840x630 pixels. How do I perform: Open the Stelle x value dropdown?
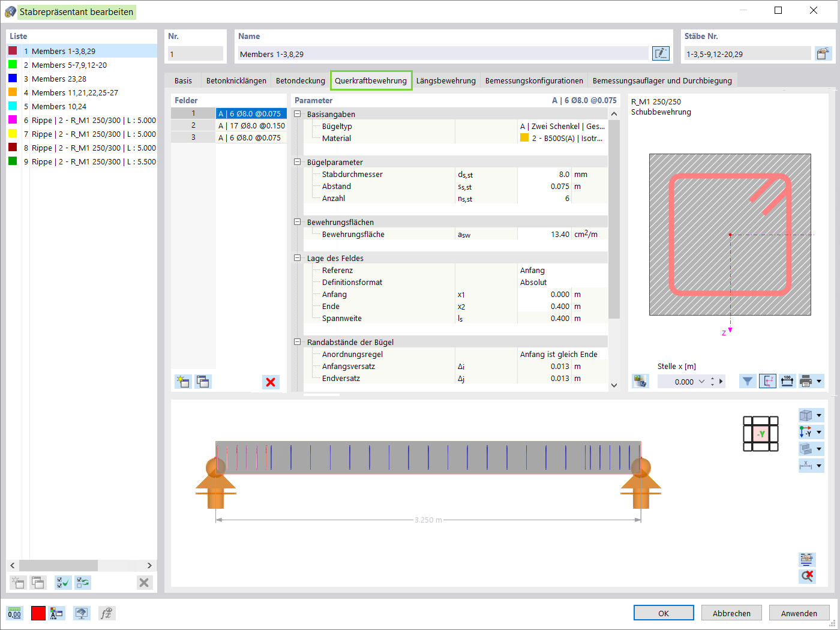[x=701, y=382]
